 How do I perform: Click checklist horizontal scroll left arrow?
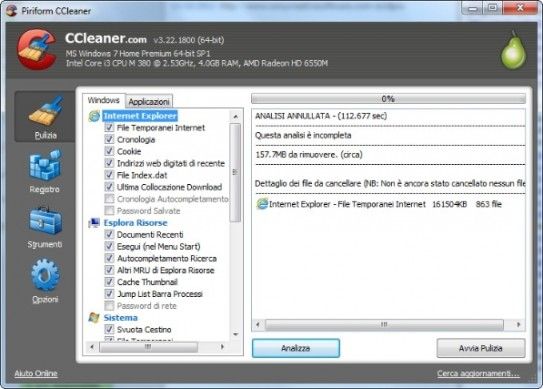(92, 346)
